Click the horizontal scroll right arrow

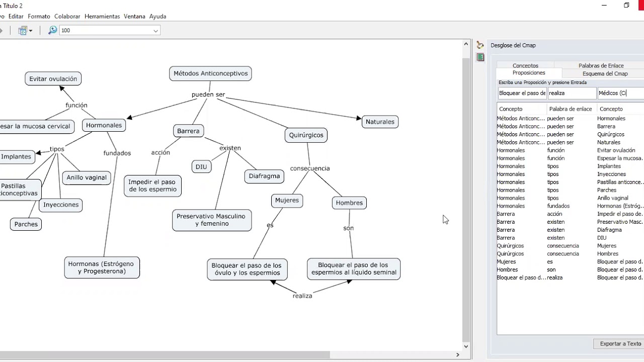click(x=457, y=355)
